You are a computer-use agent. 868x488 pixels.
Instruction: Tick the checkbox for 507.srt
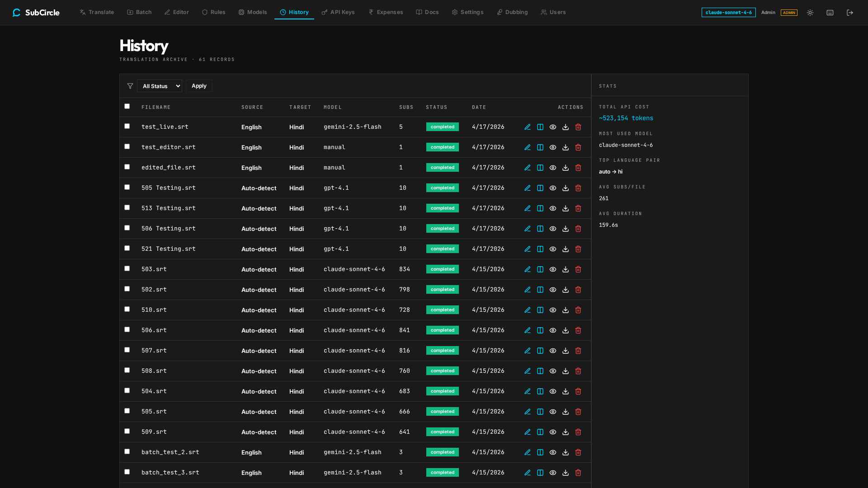[x=127, y=350]
